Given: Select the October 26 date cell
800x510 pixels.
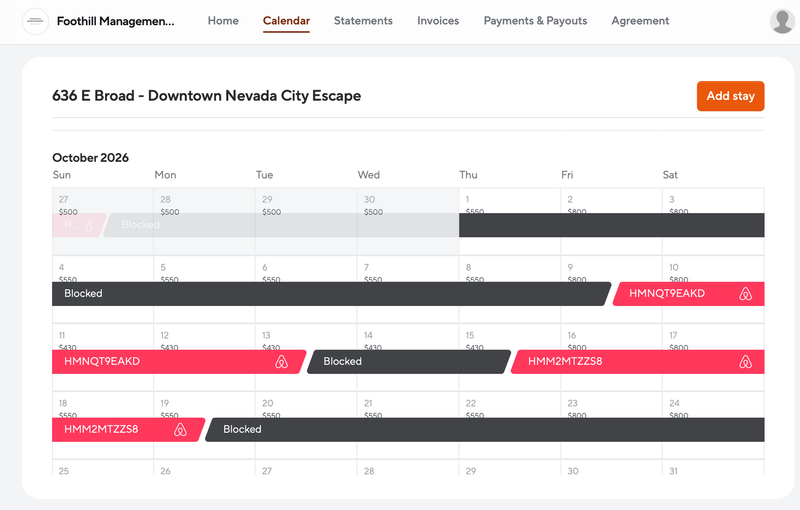Looking at the screenshot, I should coord(204,468).
